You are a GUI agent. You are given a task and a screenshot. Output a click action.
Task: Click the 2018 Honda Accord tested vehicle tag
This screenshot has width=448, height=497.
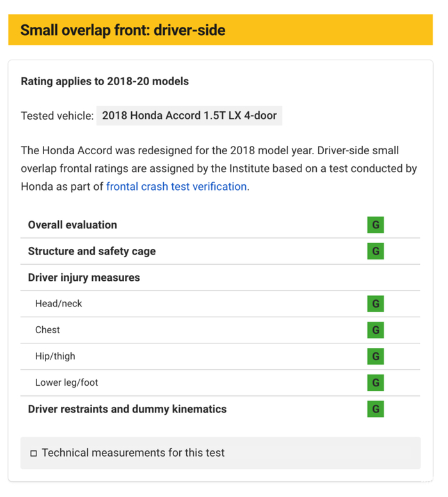click(x=189, y=116)
